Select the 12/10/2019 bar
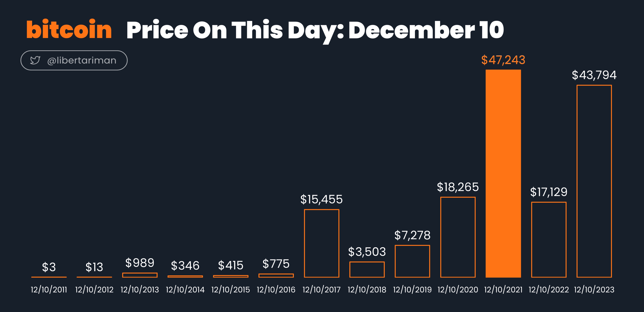This screenshot has height=312, width=644. pos(412,261)
